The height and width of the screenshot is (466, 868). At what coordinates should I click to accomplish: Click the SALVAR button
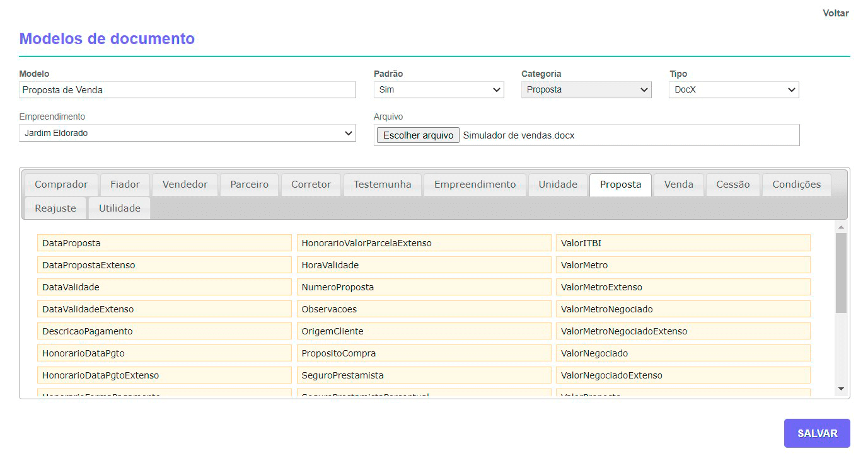817,433
